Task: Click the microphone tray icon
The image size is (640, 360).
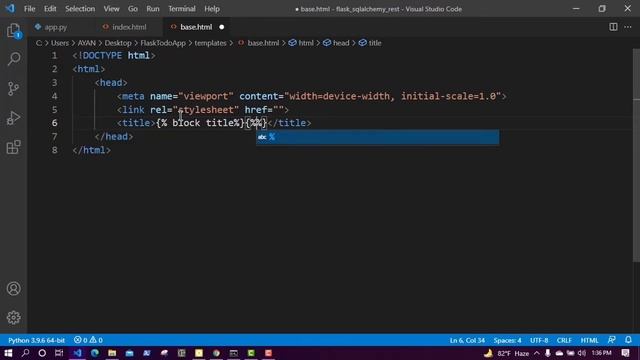Action: (547, 353)
